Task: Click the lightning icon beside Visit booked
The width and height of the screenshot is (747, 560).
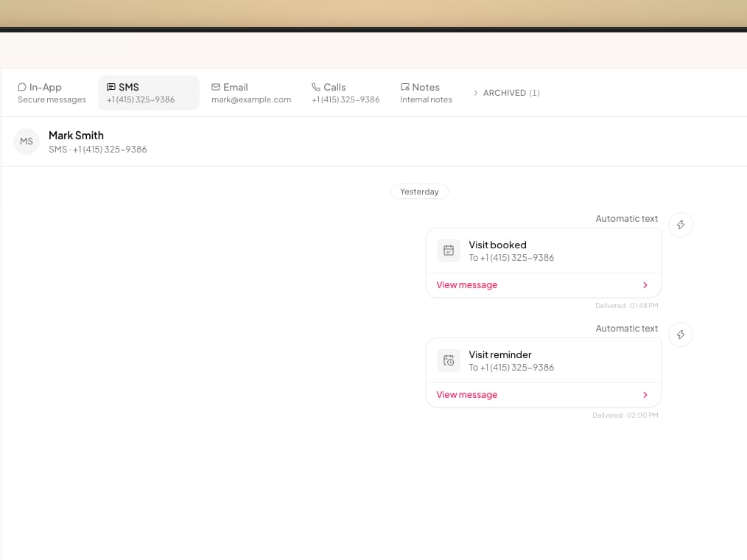Action: pyautogui.click(x=680, y=225)
